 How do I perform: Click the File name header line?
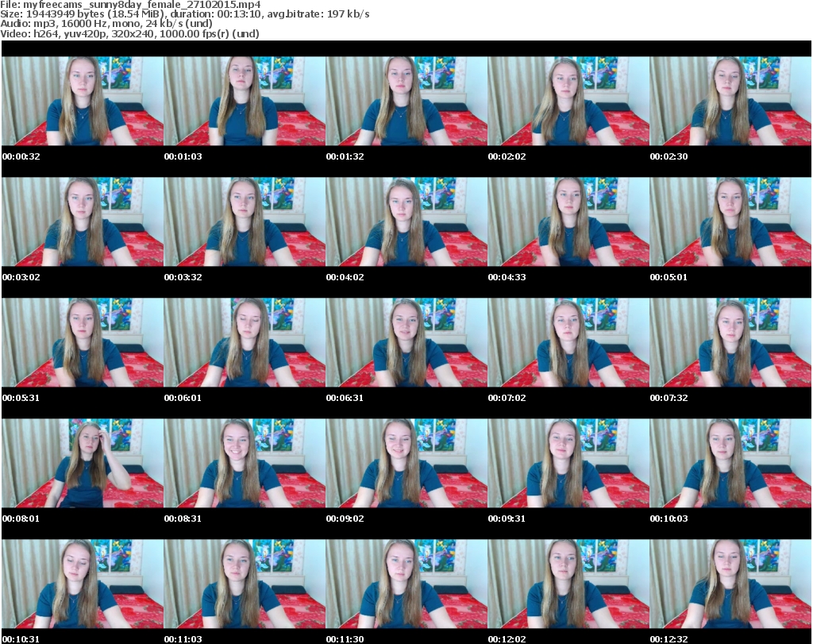(130, 5)
